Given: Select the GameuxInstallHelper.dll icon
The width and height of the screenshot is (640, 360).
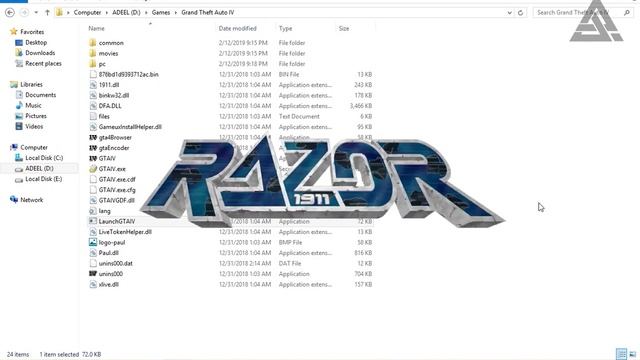Looking at the screenshot, I should coord(93,127).
